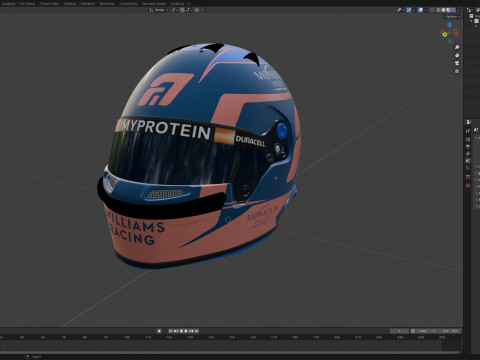Open the Scene properties tab
The image size is (480, 360).
click(468, 161)
